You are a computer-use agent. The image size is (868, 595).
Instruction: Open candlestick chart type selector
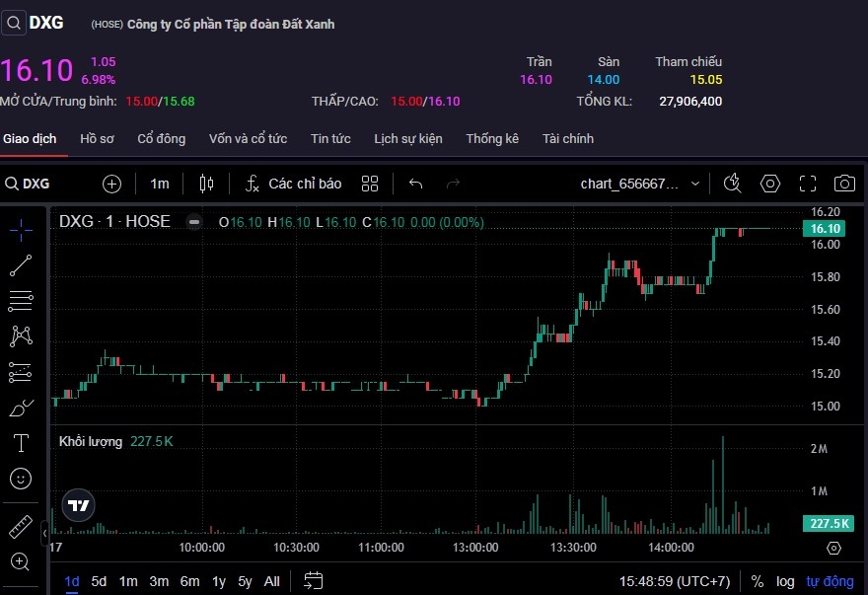click(206, 184)
